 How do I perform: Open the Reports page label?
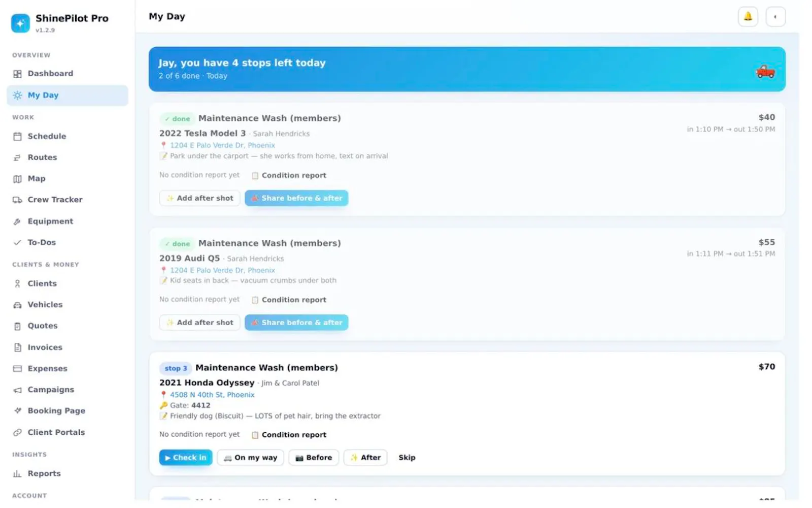point(44,473)
